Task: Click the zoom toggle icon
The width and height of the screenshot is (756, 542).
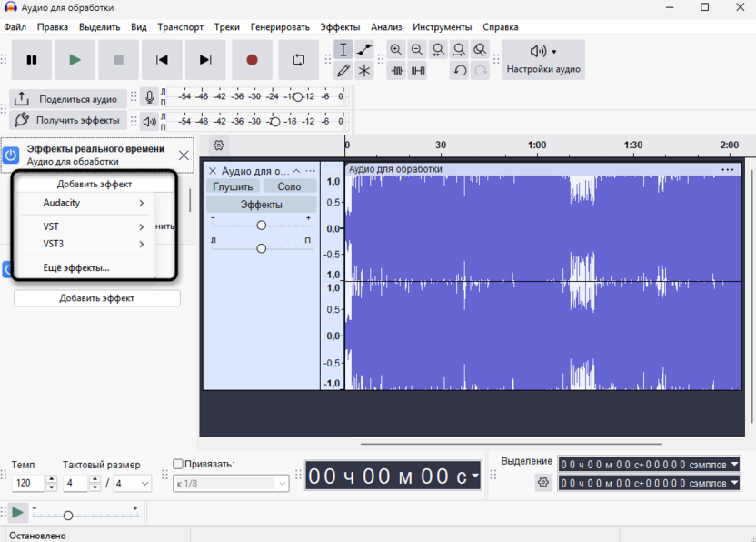Action: coord(480,50)
